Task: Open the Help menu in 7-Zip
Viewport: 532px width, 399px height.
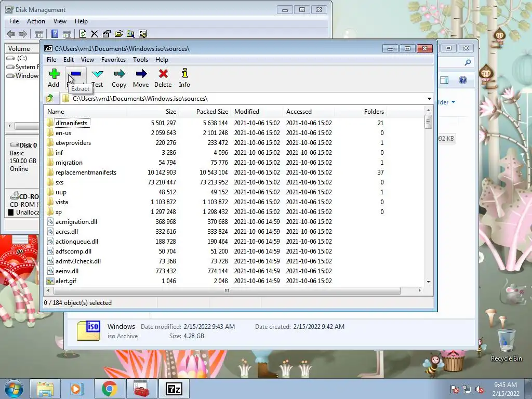Action: 162,60
